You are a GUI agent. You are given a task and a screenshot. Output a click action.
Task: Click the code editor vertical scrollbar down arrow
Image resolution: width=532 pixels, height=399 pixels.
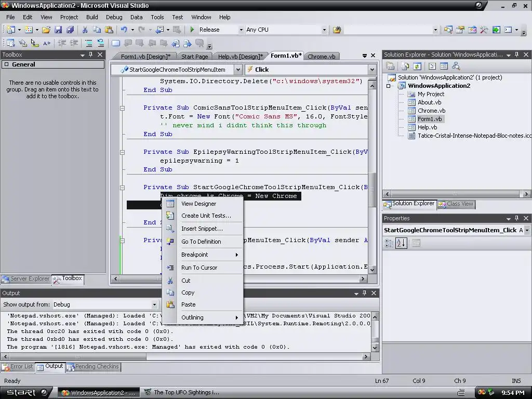click(x=372, y=270)
